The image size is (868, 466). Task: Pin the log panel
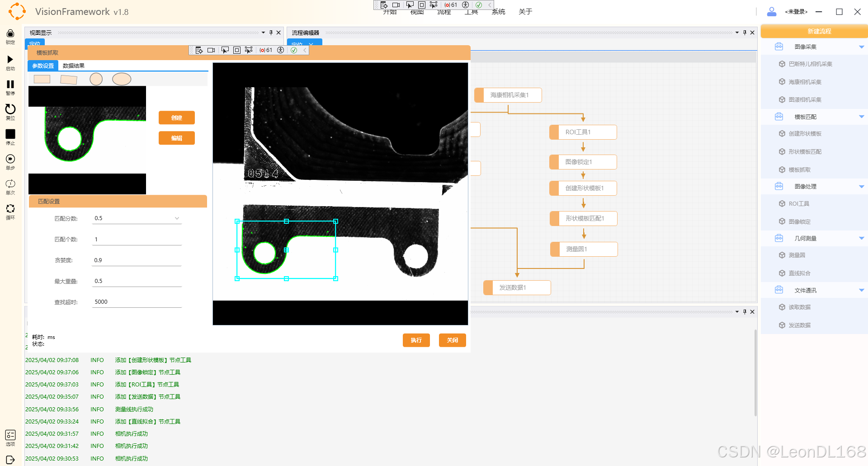745,312
